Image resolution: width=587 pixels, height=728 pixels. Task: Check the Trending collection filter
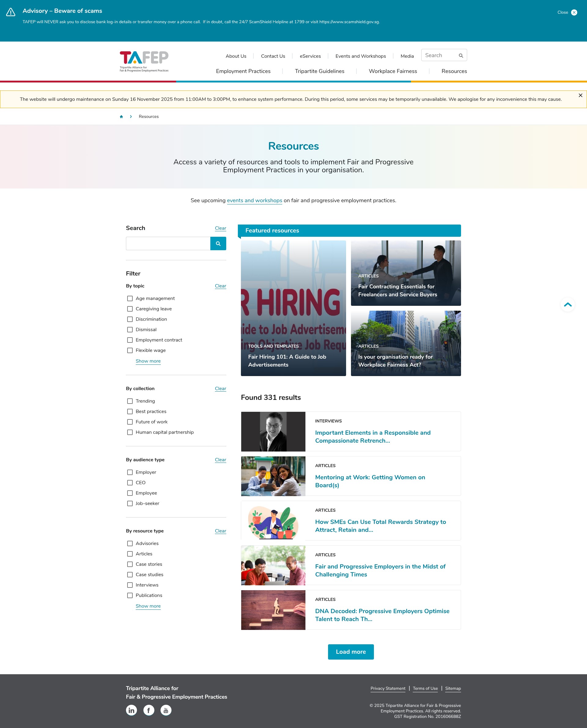pos(130,401)
